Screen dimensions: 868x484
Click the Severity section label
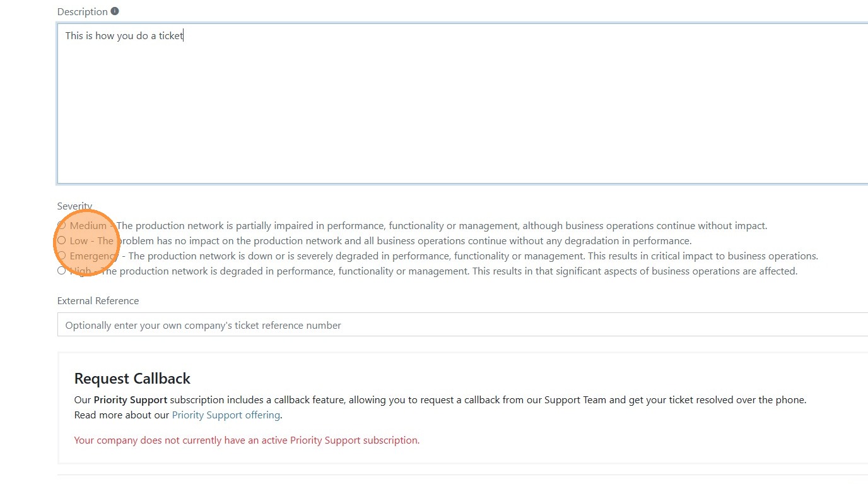coord(74,206)
